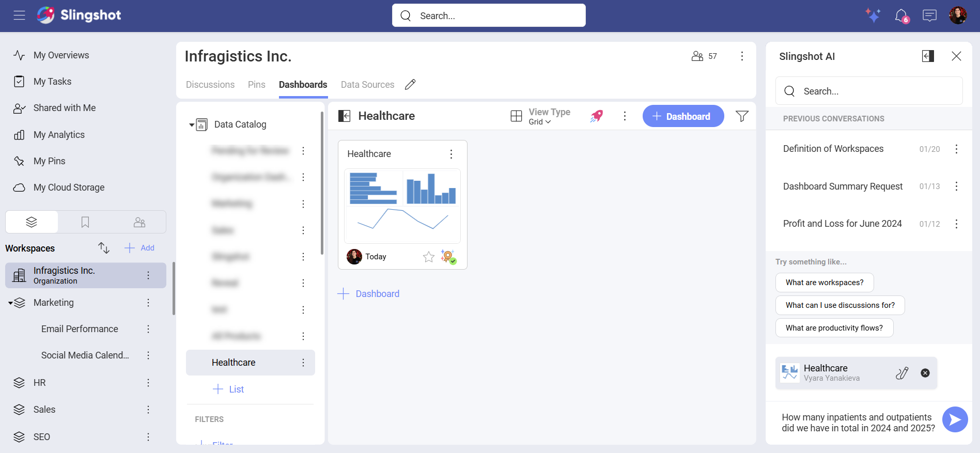Click the certified badge on Healthcare card
The width and height of the screenshot is (980, 453).
(448, 257)
